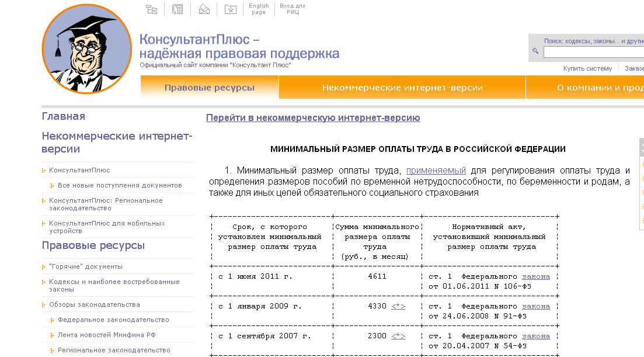
Task: Open sidebar heading Правовые ресурсы
Action: click(93, 245)
